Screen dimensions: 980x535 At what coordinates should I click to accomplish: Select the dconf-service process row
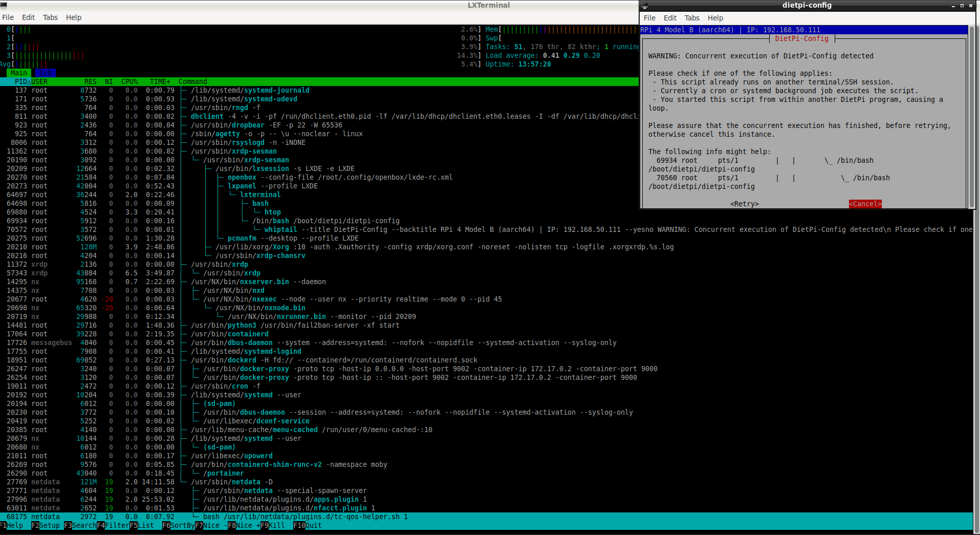tap(486, 421)
